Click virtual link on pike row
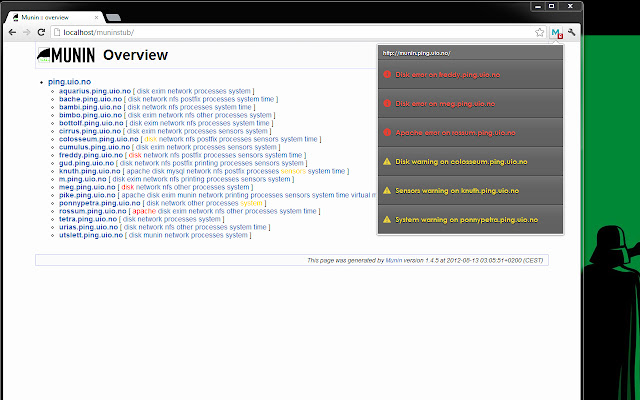This screenshot has height=400, width=640. pos(360,195)
